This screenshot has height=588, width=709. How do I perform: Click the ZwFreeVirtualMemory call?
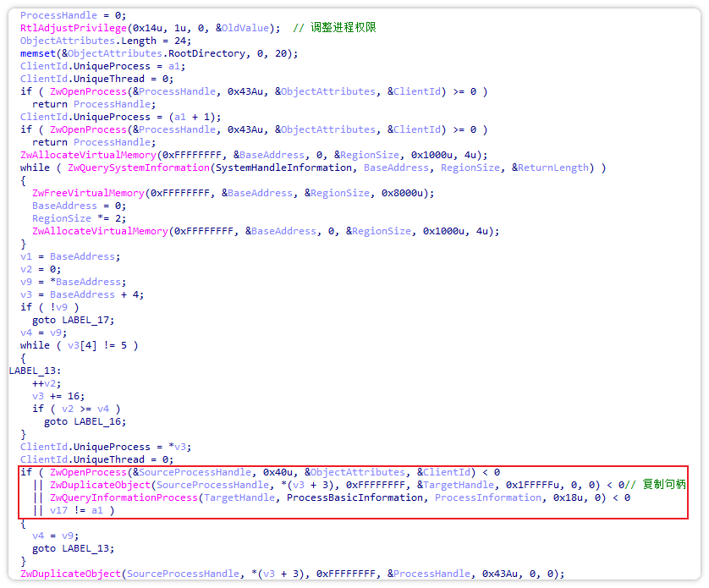click(87, 193)
